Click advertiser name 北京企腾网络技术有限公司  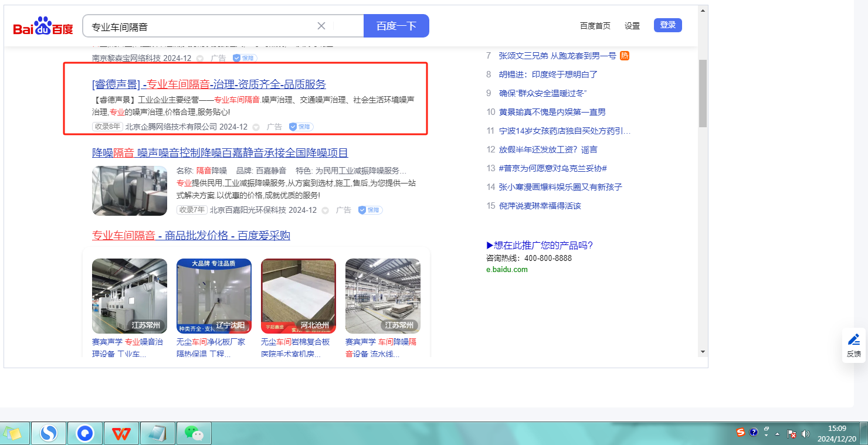pyautogui.click(x=171, y=127)
